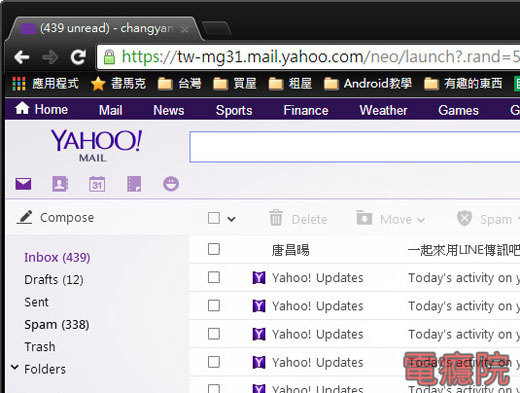Open the Calendar icon
The height and width of the screenshot is (393, 520).
[x=97, y=184]
